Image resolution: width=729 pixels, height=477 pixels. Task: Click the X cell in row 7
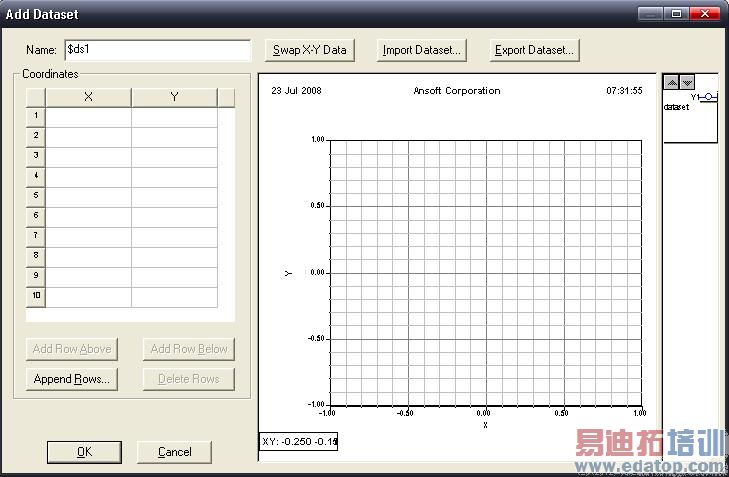click(88, 237)
